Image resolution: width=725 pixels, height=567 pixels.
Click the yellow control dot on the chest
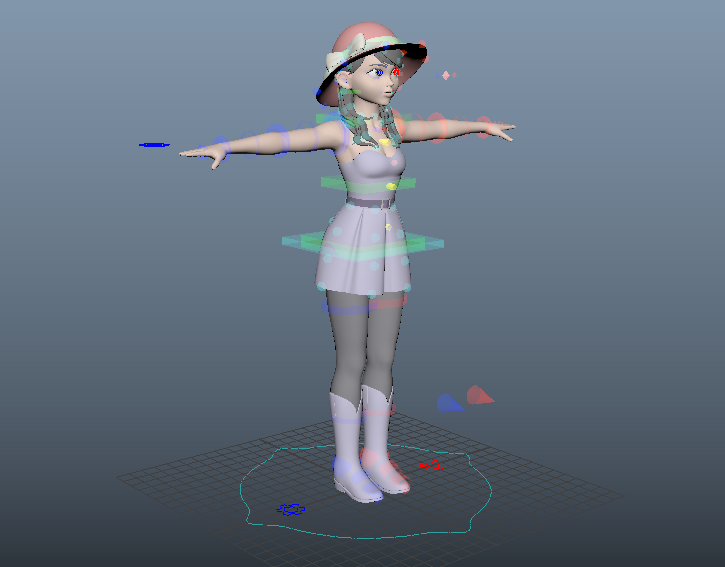coord(386,143)
